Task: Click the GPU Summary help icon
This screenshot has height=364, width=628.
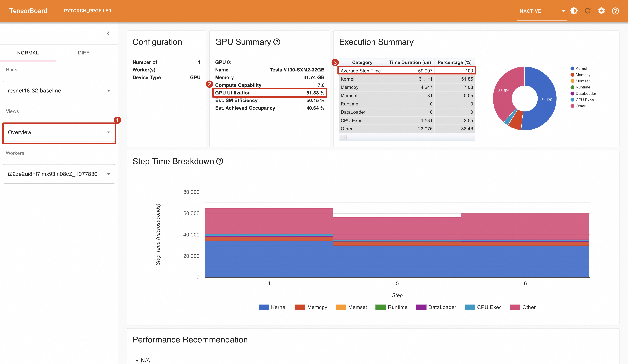Action: pos(277,42)
